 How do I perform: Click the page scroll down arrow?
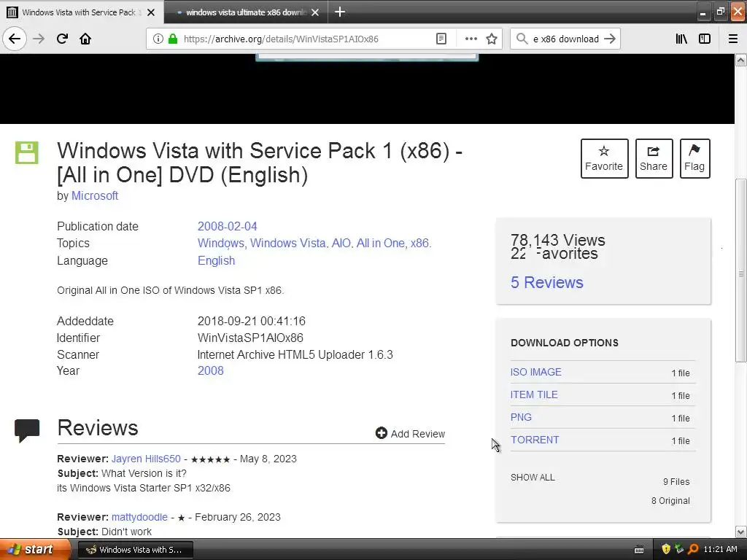tap(740, 532)
